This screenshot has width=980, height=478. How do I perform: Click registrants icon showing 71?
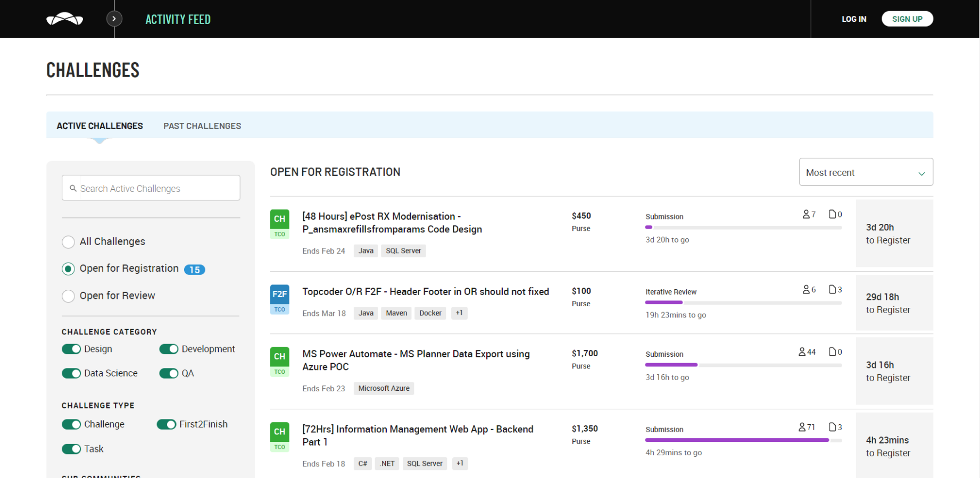coord(802,427)
